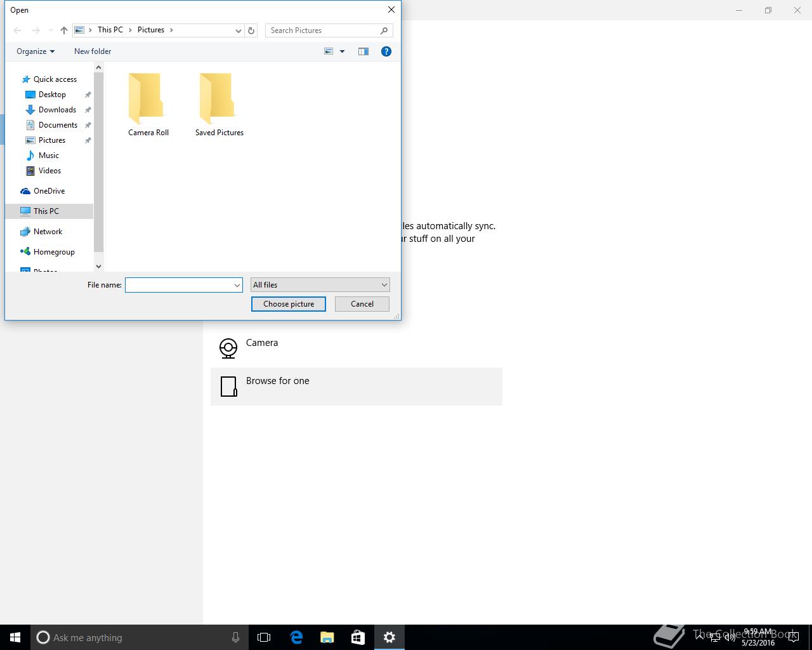Cancel the Open dialog
The height and width of the screenshot is (650, 812).
point(362,304)
